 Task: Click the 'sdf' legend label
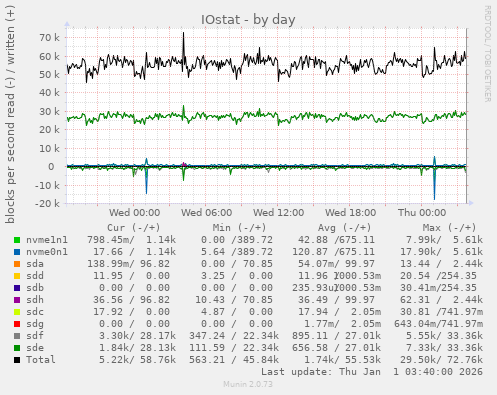point(35,336)
